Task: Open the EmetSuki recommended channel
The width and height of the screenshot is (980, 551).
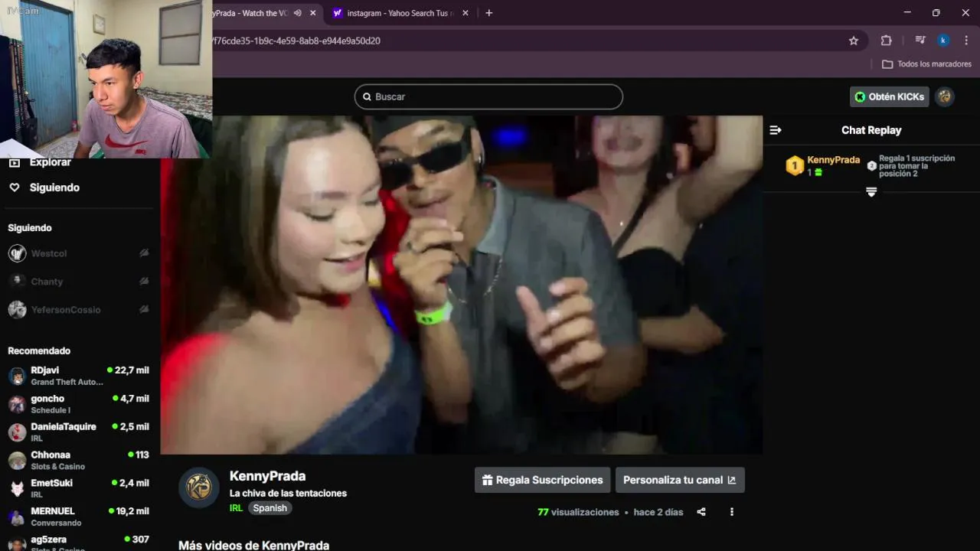Action: click(78, 488)
